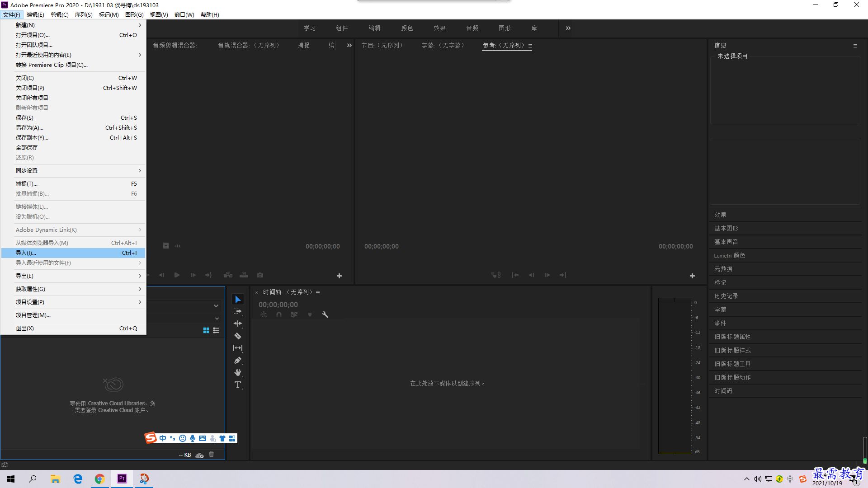Click timeline timecode 00;00;00;00 field
868x488 pixels.
[x=278, y=305]
